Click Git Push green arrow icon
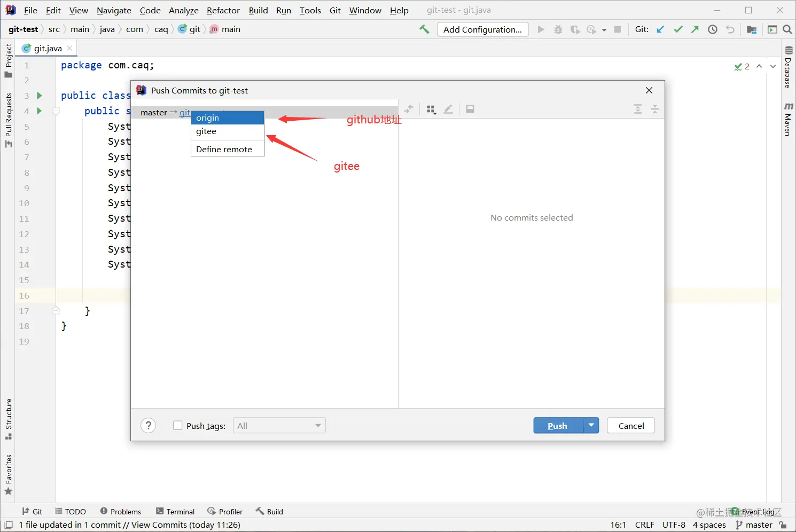This screenshot has width=796, height=532. click(695, 29)
